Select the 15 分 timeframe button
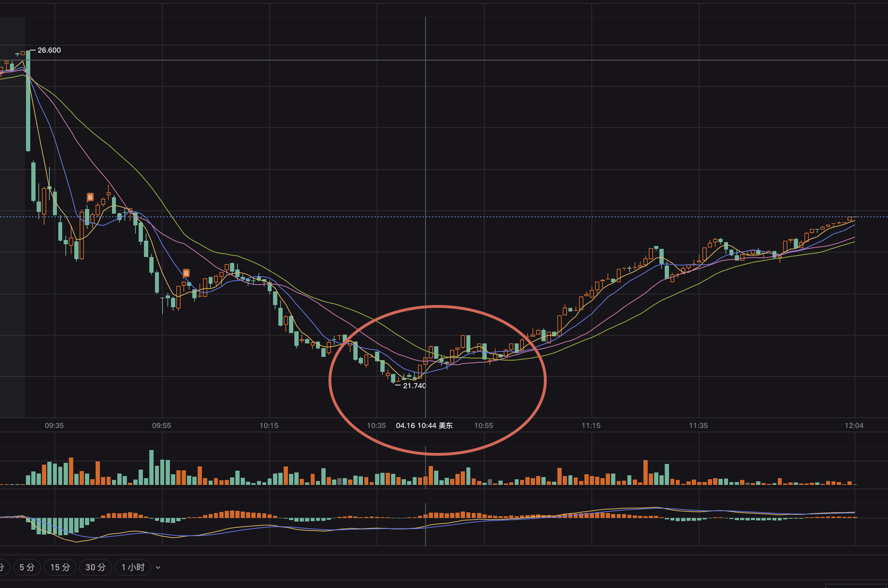The width and height of the screenshot is (888, 588). [60, 567]
